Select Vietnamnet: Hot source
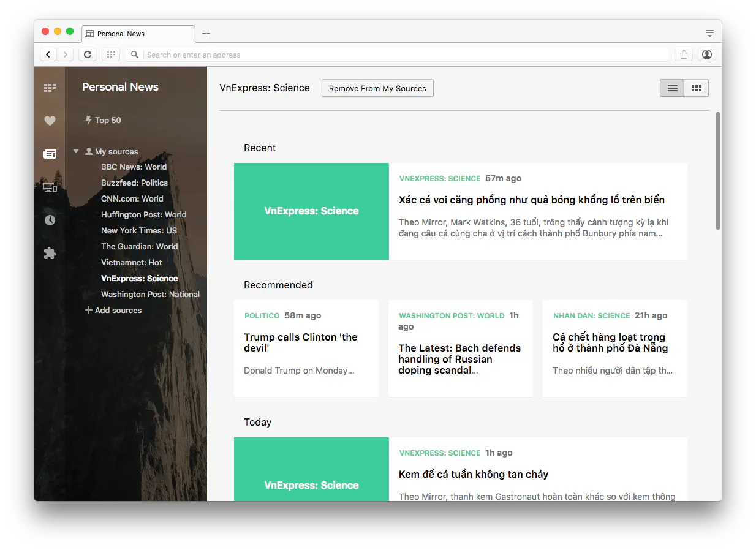The image size is (756, 550). (131, 262)
